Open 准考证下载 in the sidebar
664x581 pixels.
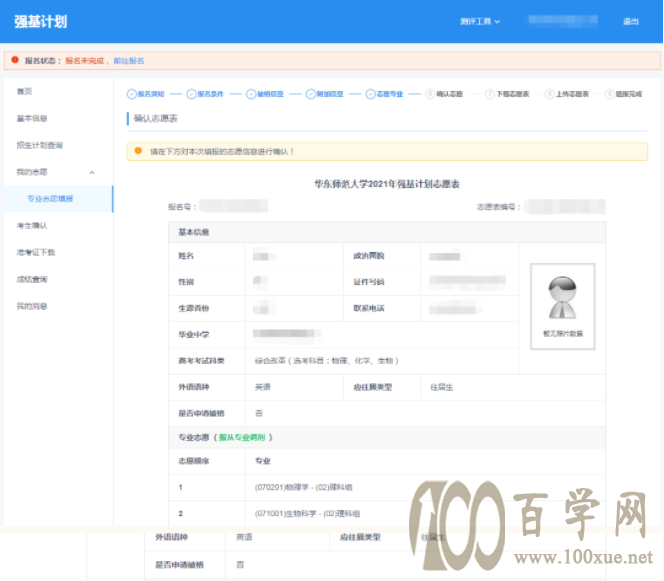click(36, 253)
